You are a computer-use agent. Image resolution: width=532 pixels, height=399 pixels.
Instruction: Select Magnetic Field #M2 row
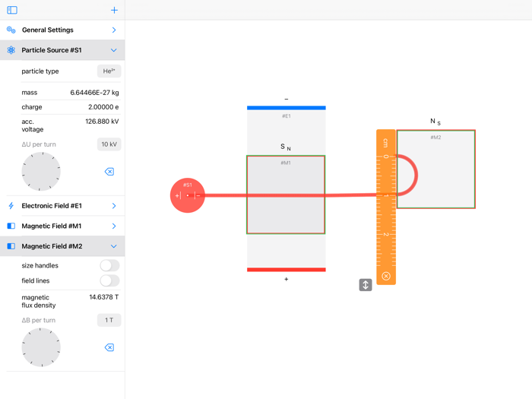62,246
